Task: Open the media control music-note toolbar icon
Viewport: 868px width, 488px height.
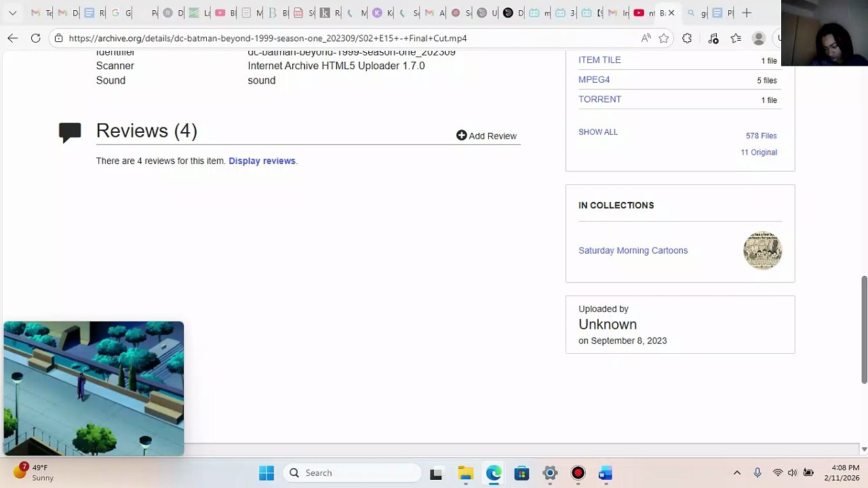Action: point(713,39)
